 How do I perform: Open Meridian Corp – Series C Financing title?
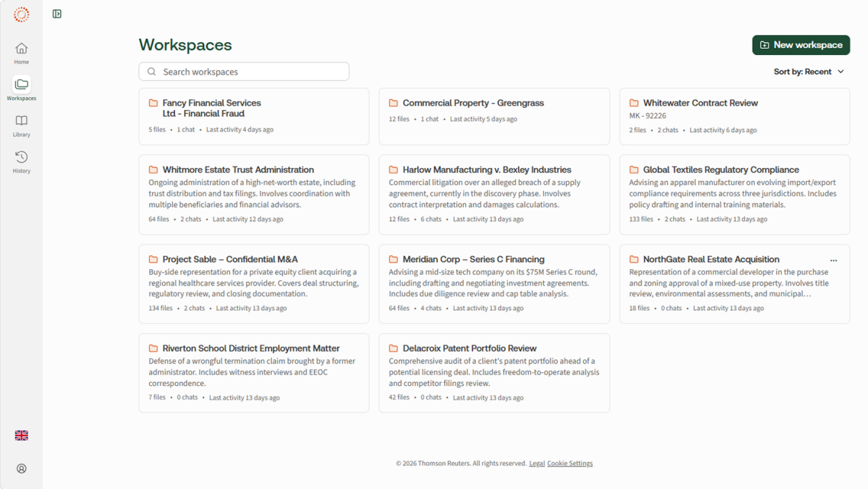[x=473, y=259]
